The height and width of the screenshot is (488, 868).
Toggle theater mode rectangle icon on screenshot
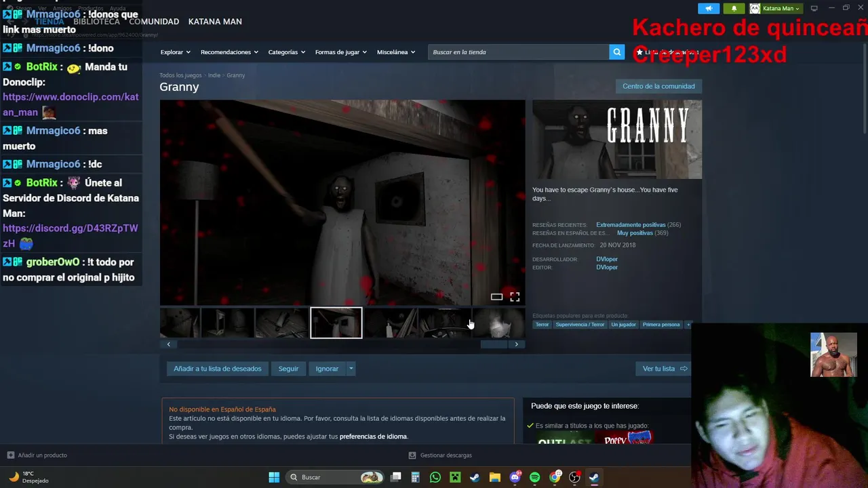point(496,297)
